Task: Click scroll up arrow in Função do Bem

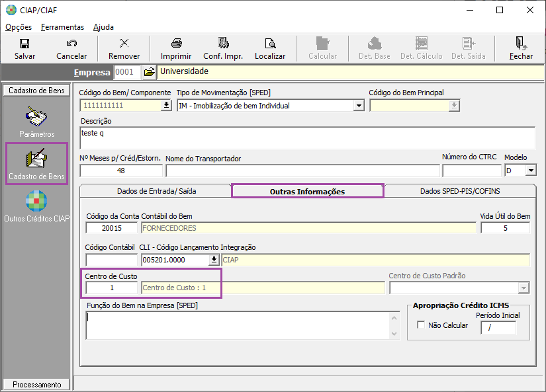Action: (x=394, y=318)
